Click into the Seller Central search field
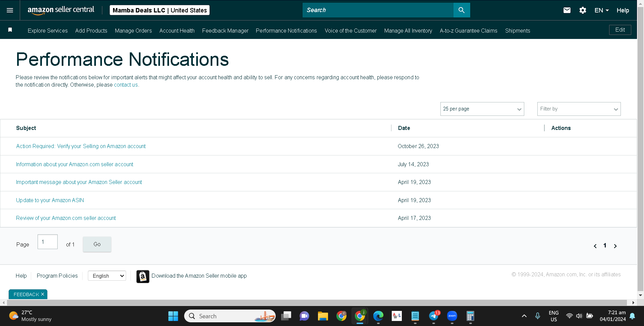This screenshot has height=326, width=644. click(x=378, y=10)
